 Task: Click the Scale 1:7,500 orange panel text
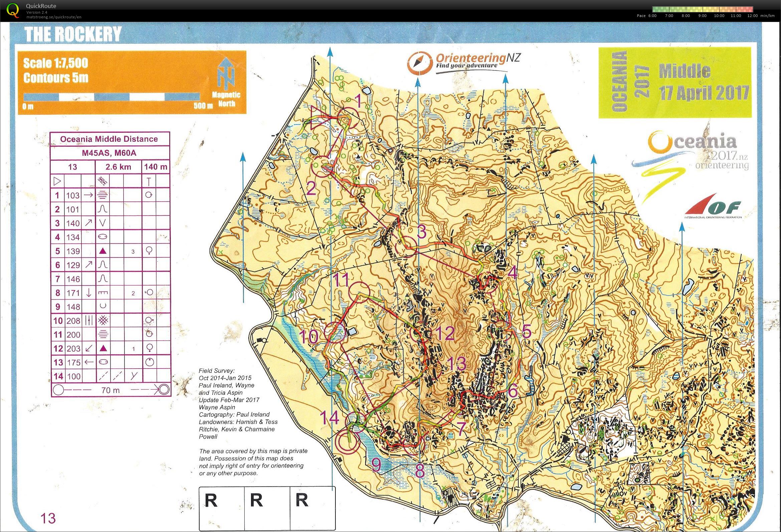55,63
